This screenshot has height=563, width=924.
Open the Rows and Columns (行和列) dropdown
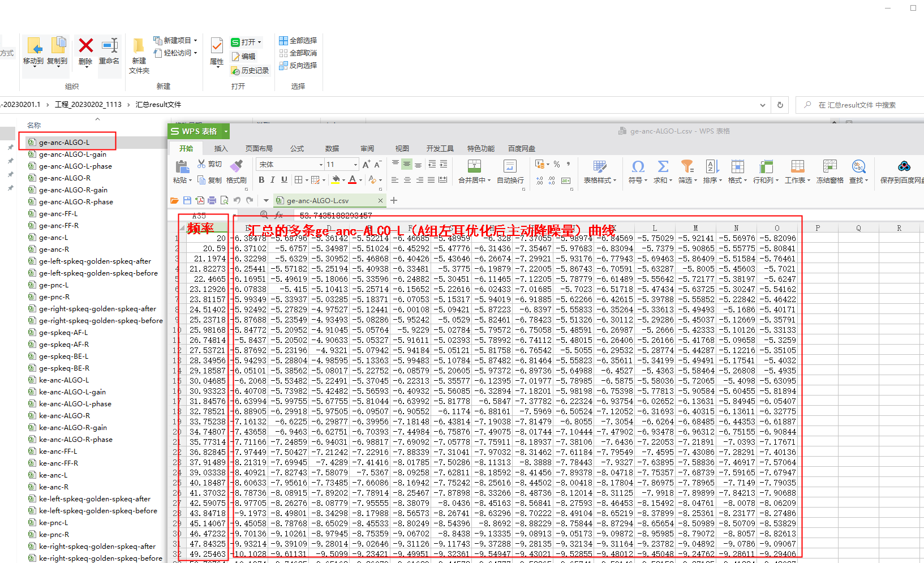tap(766, 180)
